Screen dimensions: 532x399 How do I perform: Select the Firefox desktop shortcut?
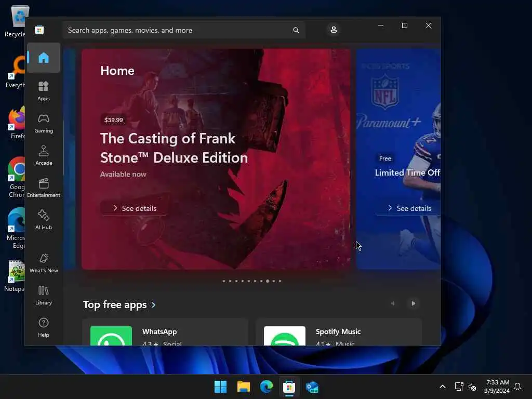(16, 123)
